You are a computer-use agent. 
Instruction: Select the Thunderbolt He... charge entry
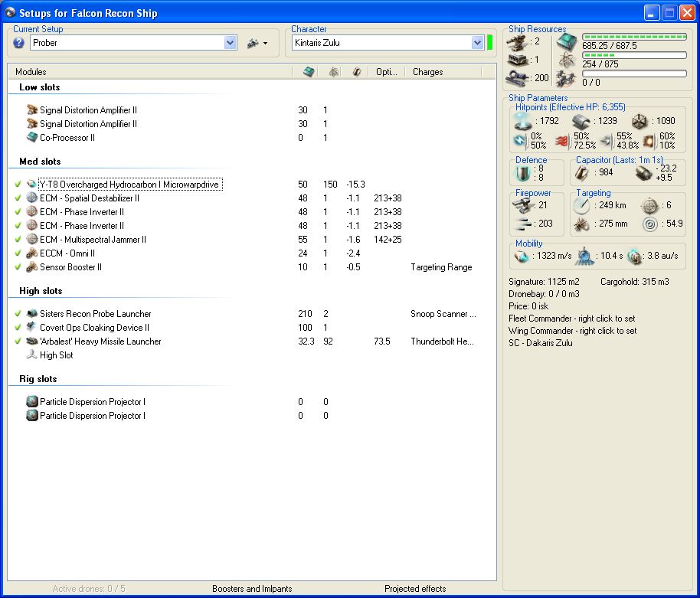(x=442, y=341)
